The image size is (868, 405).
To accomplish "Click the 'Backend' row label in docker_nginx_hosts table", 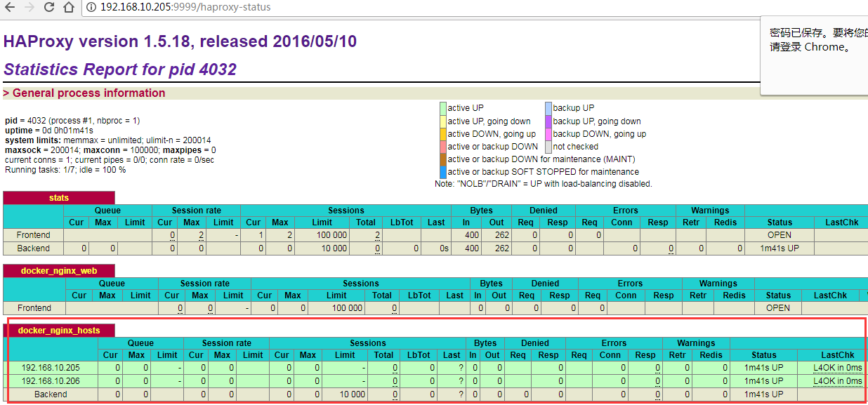I will (51, 394).
